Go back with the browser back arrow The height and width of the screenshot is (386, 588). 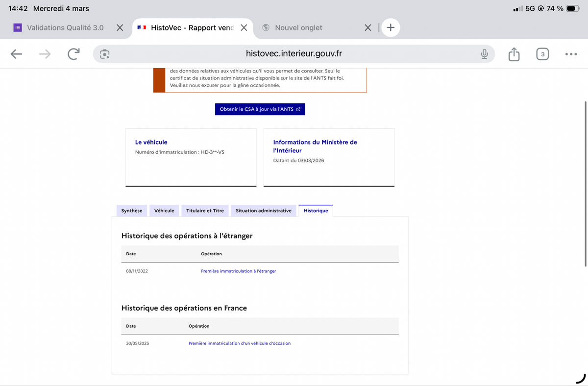[x=16, y=54]
